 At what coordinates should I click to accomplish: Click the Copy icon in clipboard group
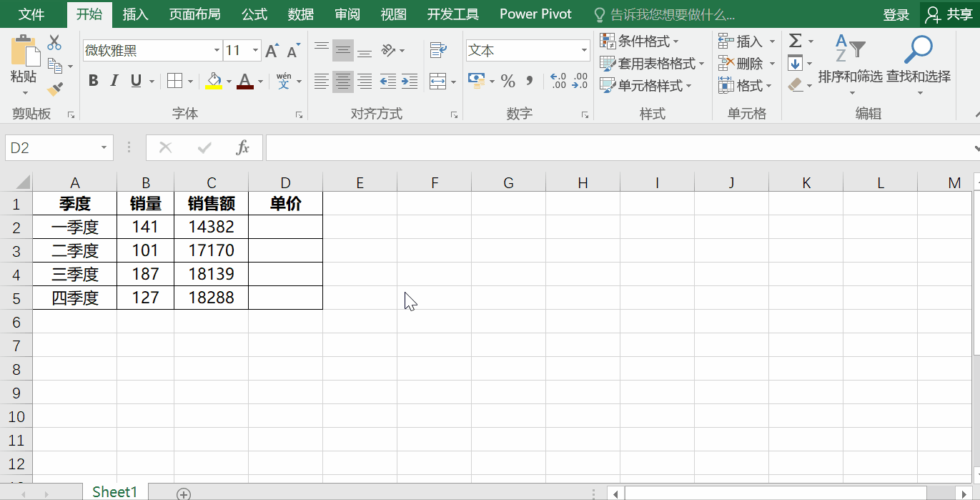click(55, 66)
